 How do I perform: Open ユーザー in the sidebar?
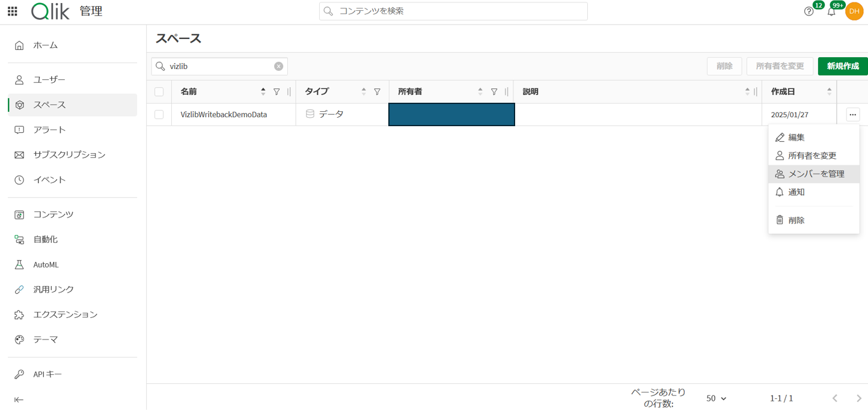click(49, 80)
